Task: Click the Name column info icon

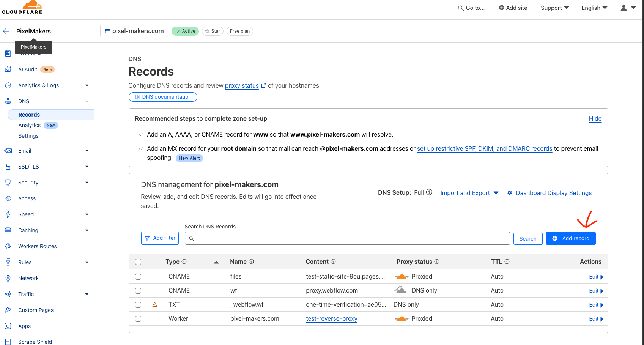Action: [251, 262]
